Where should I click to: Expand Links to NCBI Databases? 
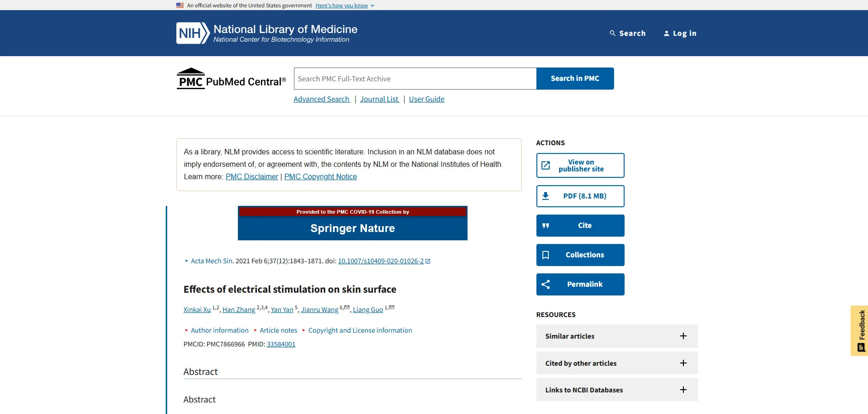coord(683,390)
